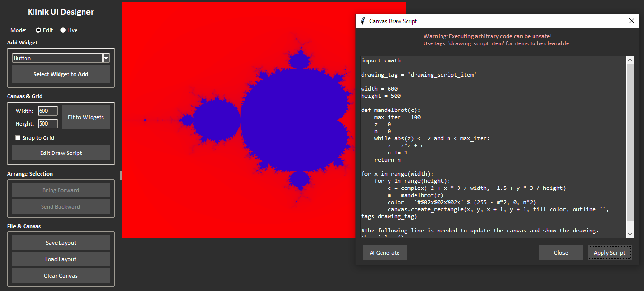Click the 'for x in range(width):' line
644x291 pixels.
[398, 174]
